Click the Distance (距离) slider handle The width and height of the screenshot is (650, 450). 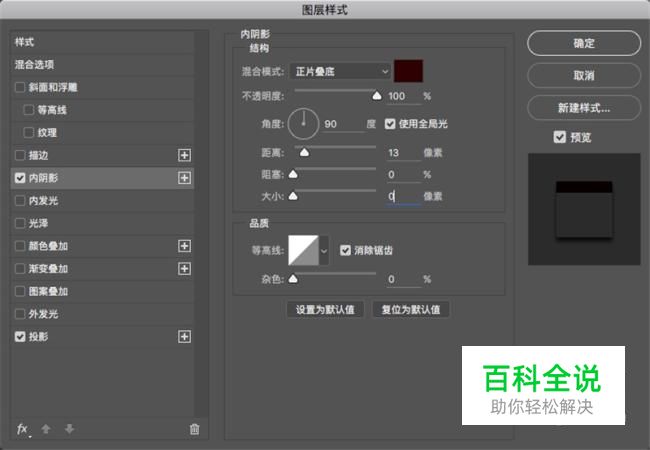tap(304, 153)
